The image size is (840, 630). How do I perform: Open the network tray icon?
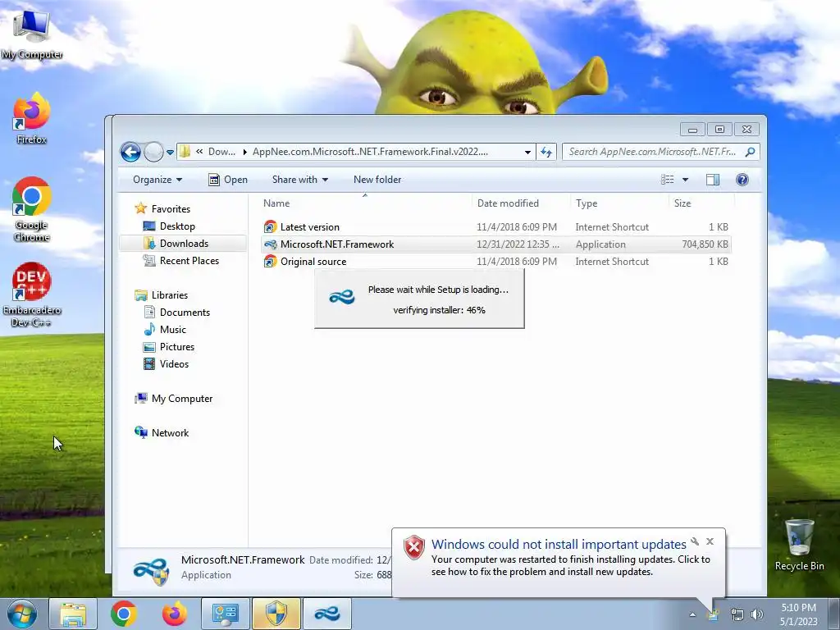tap(737, 614)
